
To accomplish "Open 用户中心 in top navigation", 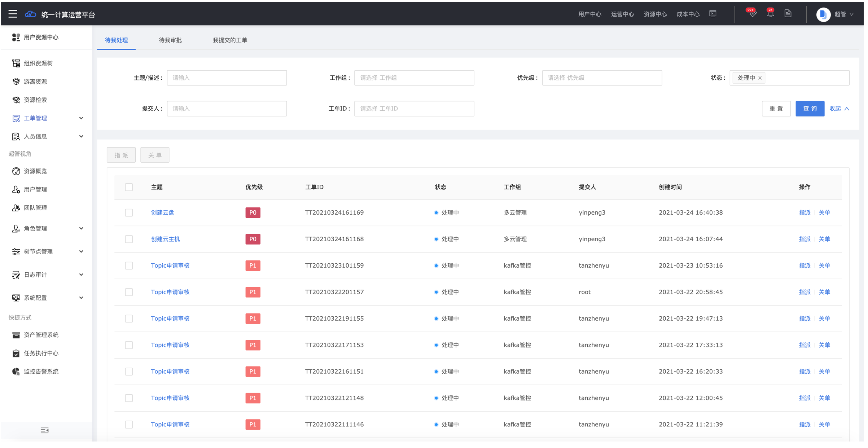I will click(589, 14).
